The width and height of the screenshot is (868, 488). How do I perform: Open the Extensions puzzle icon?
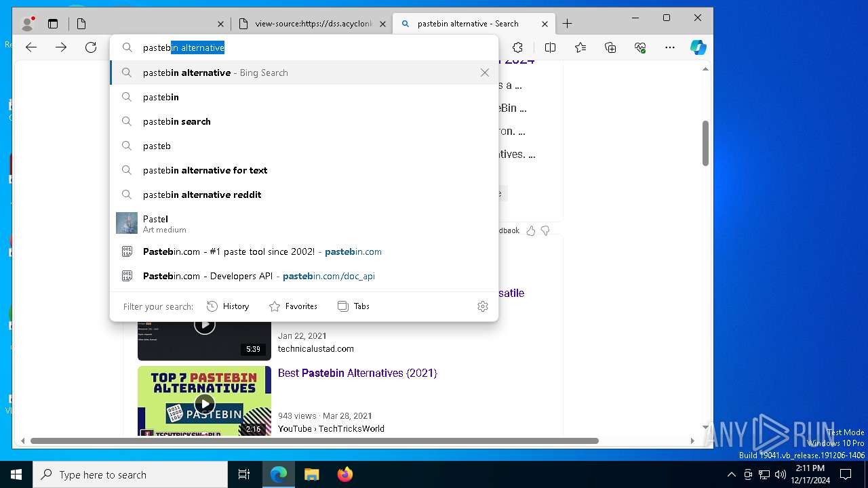(x=517, y=47)
